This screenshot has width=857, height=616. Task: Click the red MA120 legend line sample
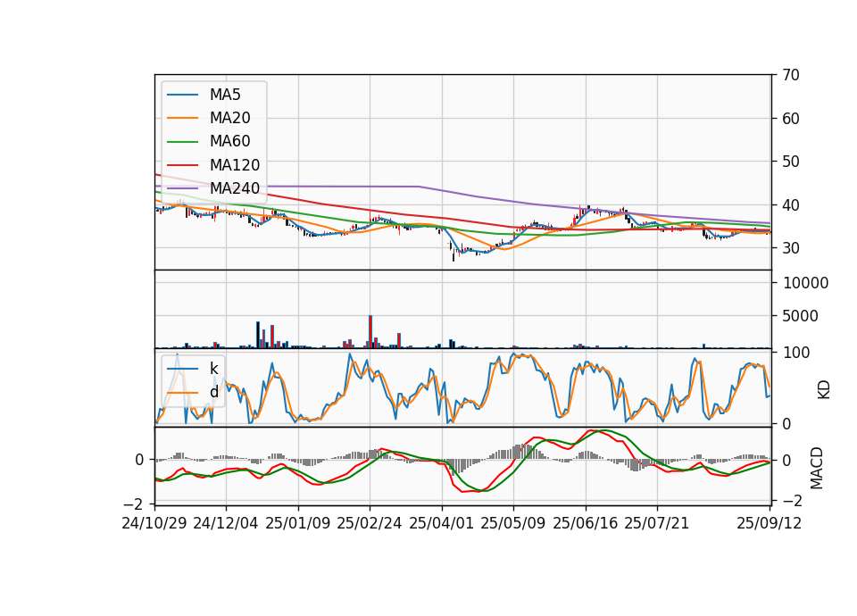pos(182,165)
